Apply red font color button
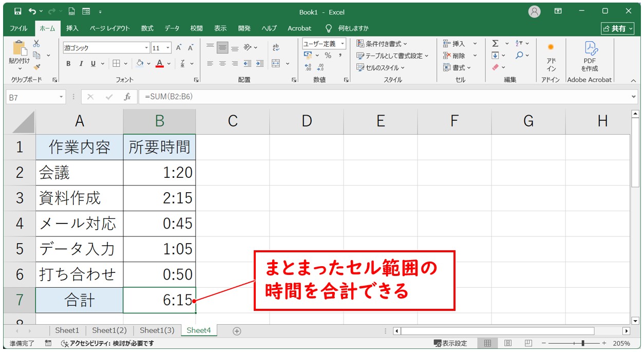Screen dimensions: 644x352 160,64
